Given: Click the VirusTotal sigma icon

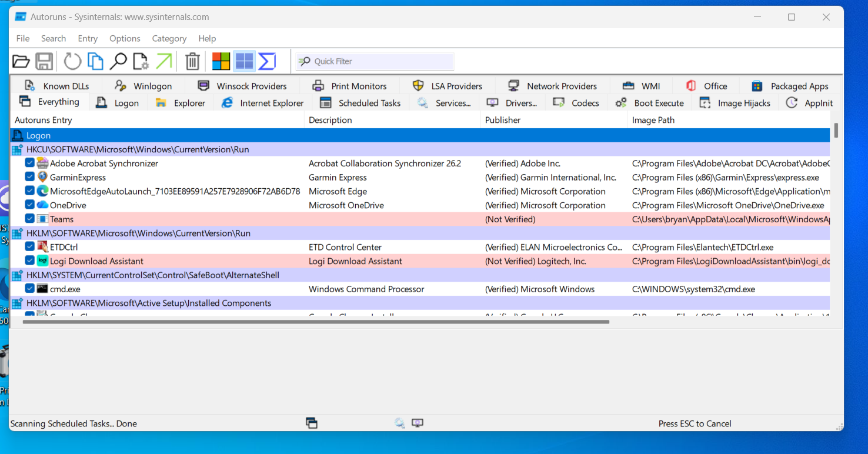Looking at the screenshot, I should (267, 61).
